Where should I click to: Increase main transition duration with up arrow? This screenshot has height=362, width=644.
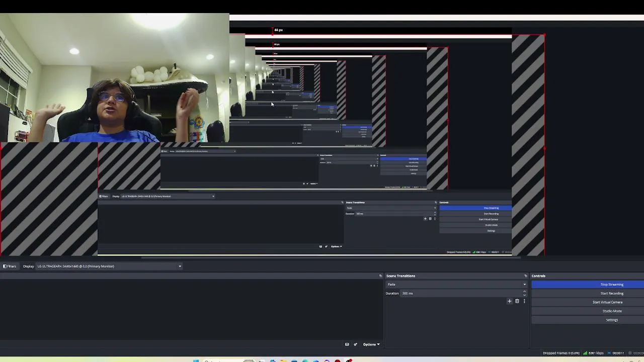(x=524, y=292)
